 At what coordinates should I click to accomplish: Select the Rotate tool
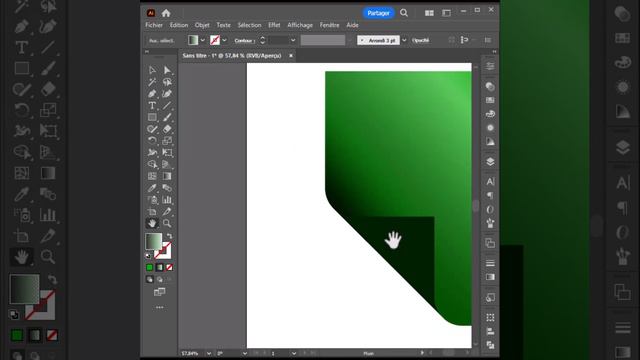pos(152,141)
